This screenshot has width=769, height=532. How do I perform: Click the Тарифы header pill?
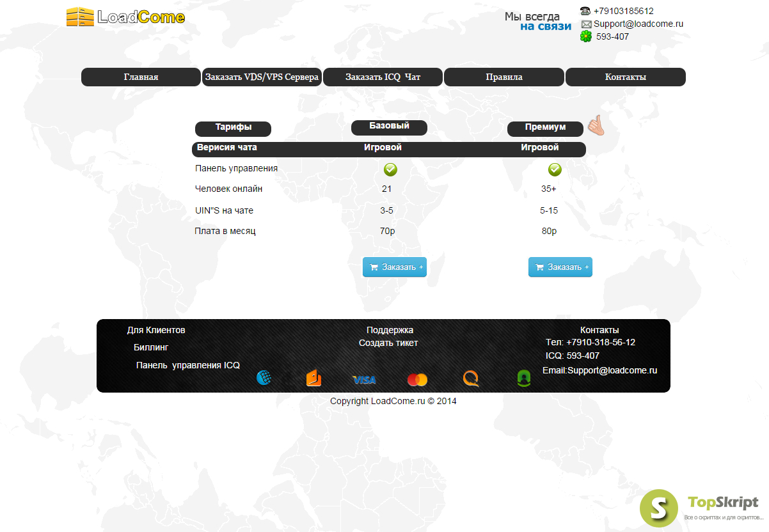point(233,128)
